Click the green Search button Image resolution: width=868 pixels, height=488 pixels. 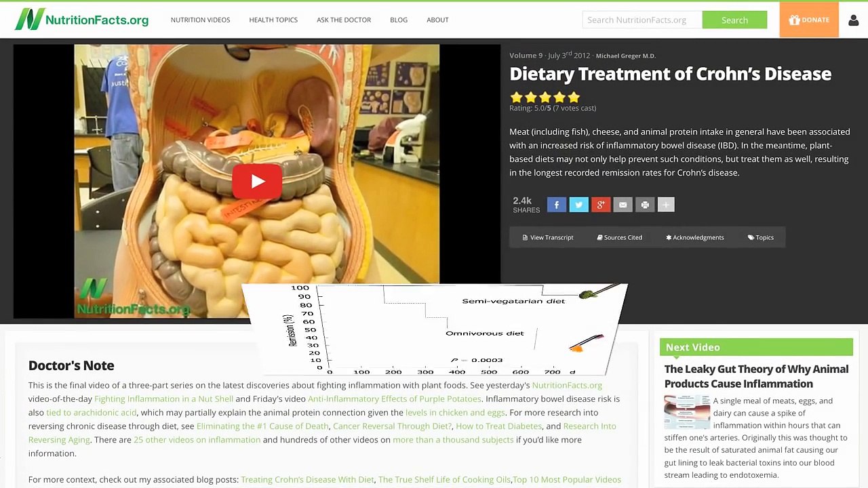(x=734, y=20)
